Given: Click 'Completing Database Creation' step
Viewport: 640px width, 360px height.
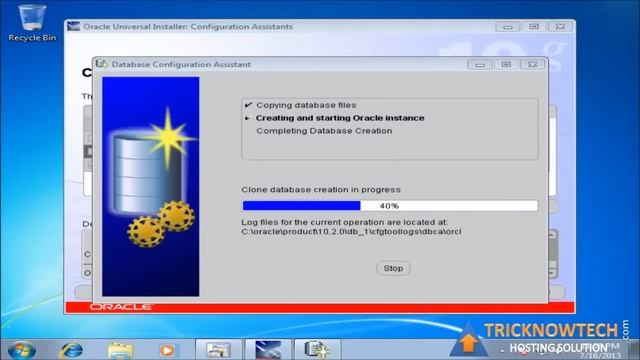Looking at the screenshot, I should [x=324, y=131].
